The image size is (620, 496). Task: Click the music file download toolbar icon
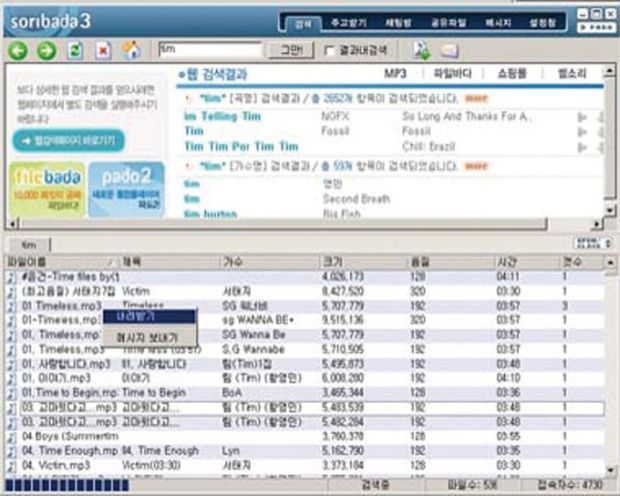tap(422, 51)
